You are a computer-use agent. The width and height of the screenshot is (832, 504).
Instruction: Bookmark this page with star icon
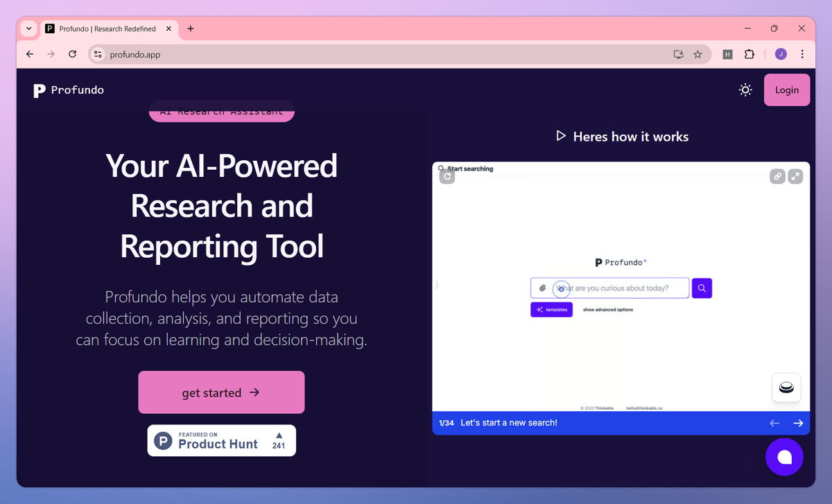698,54
